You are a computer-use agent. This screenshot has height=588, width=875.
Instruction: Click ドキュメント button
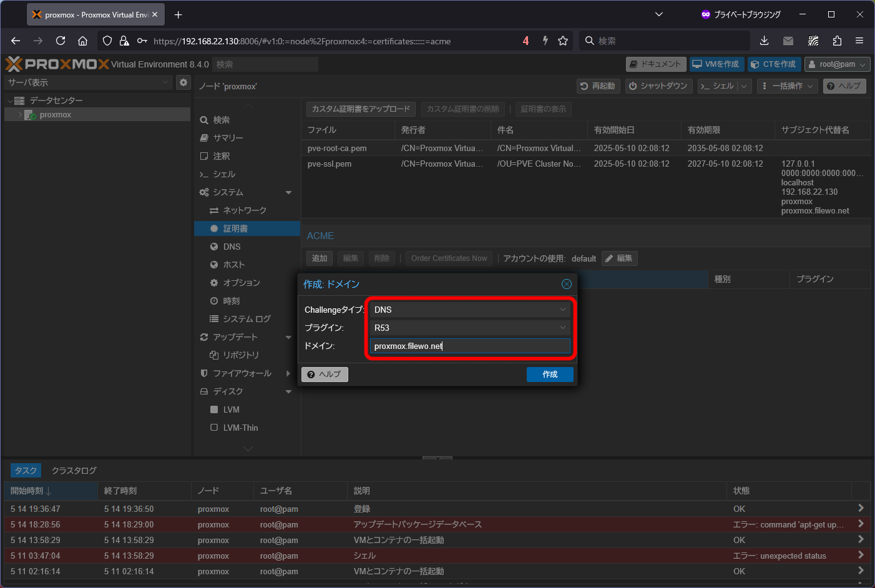(x=656, y=64)
